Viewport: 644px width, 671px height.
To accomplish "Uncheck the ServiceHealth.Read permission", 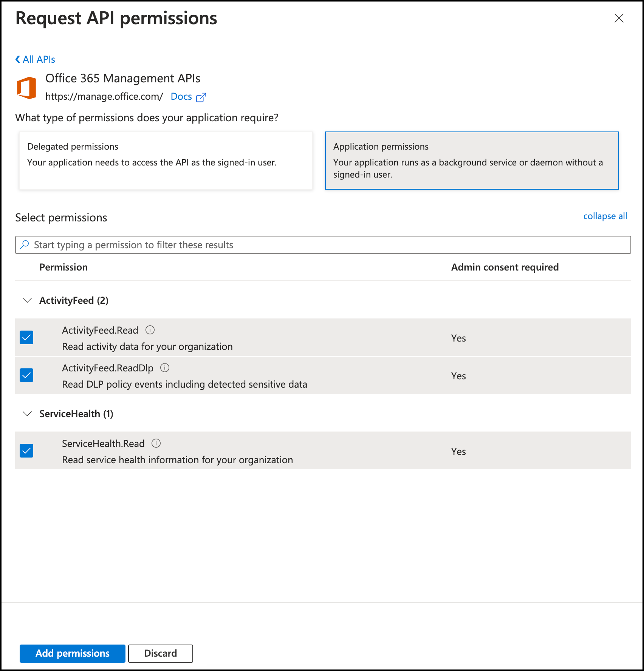I will (26, 451).
